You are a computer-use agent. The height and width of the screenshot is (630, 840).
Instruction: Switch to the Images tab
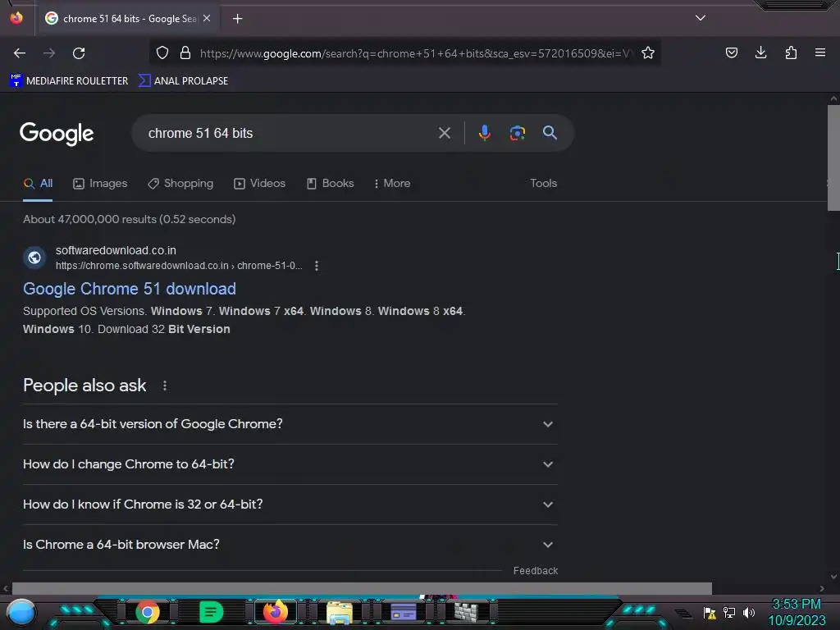click(x=100, y=183)
